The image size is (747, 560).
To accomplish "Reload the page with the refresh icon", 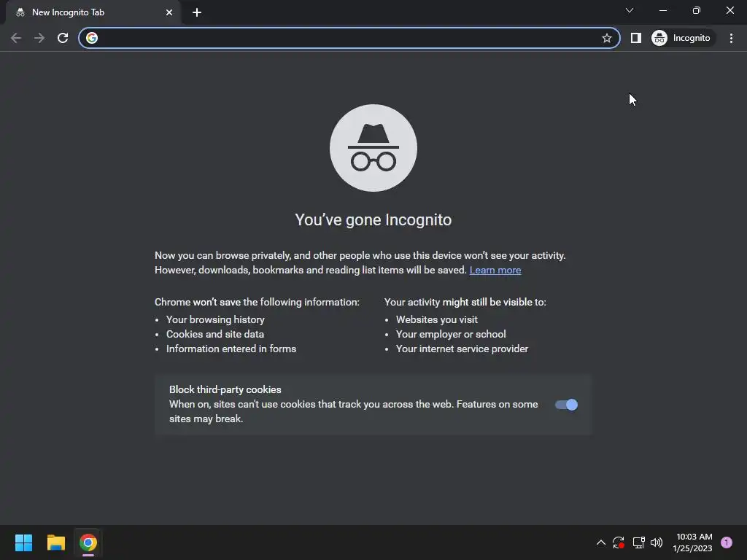I will click(x=63, y=38).
